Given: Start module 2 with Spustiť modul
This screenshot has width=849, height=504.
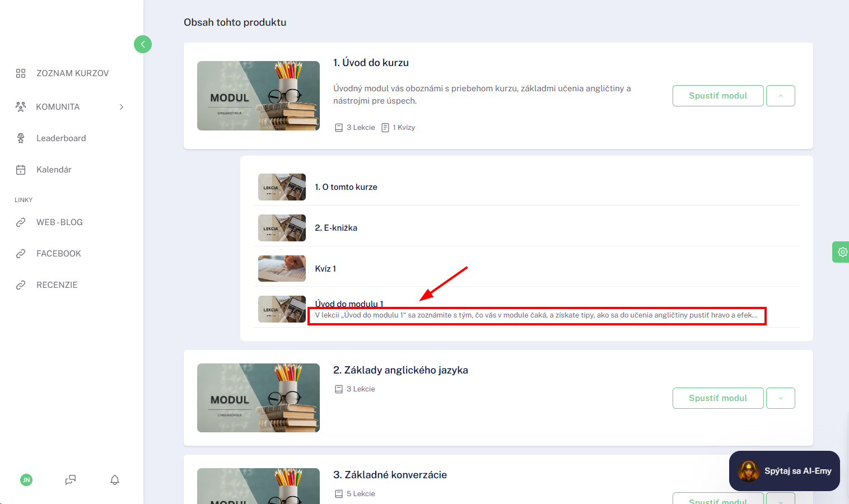Looking at the screenshot, I should click(718, 398).
